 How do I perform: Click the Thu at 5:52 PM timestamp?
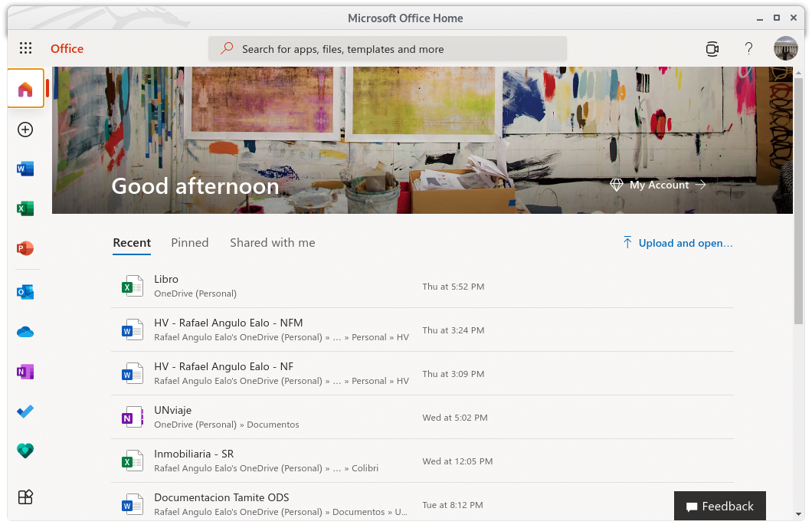pos(453,287)
